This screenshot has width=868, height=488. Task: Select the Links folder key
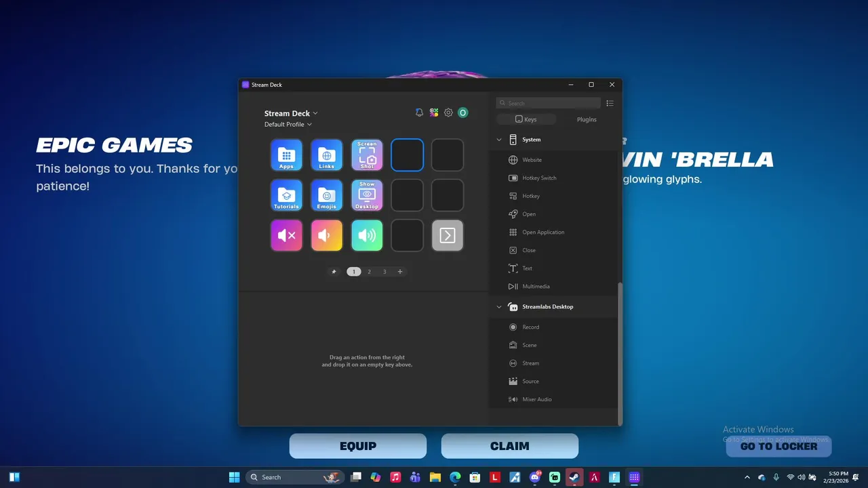click(x=326, y=155)
